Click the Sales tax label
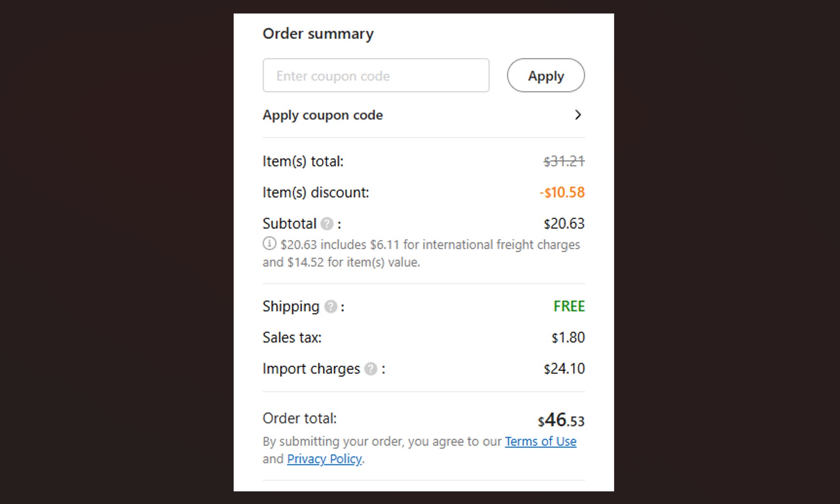 coord(292,337)
